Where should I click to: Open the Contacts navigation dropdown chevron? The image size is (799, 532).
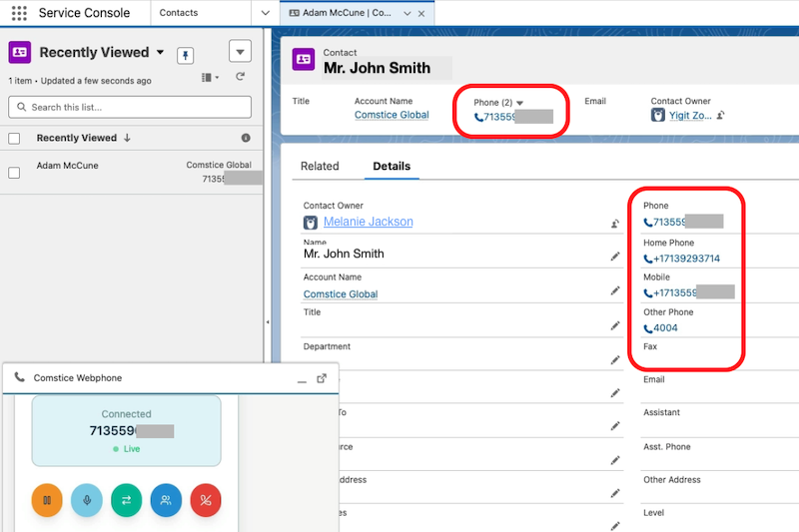coord(265,13)
